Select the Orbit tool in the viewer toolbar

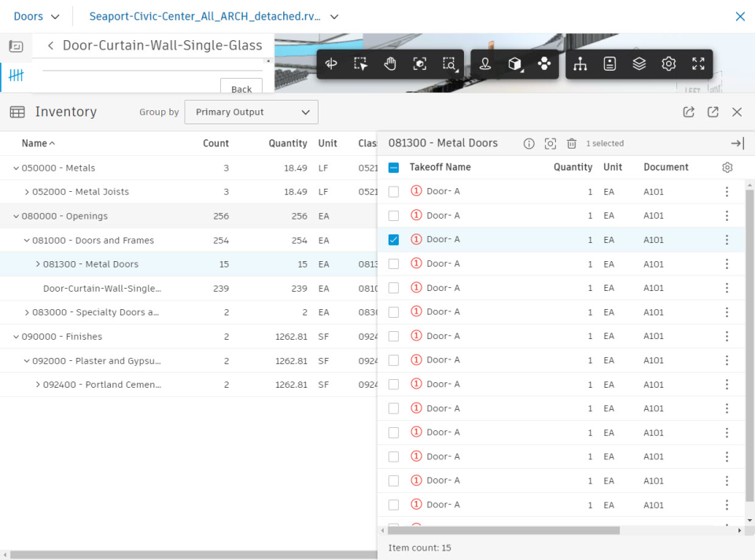click(x=330, y=64)
